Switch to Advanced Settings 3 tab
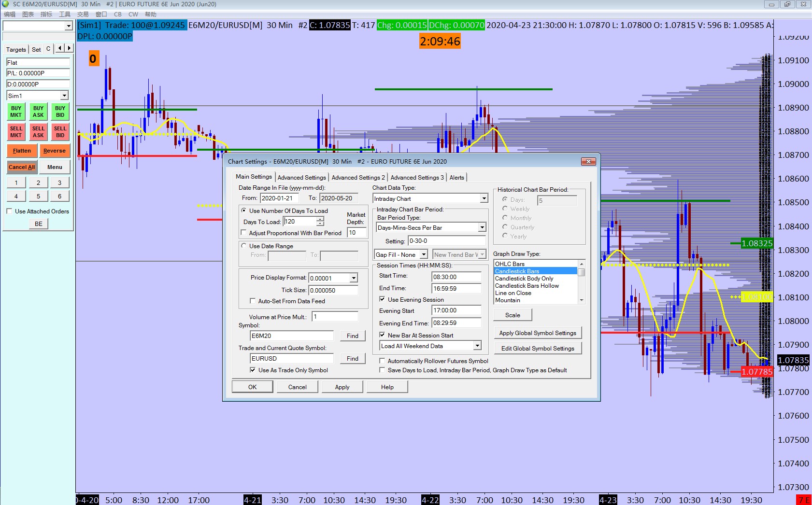 click(417, 178)
